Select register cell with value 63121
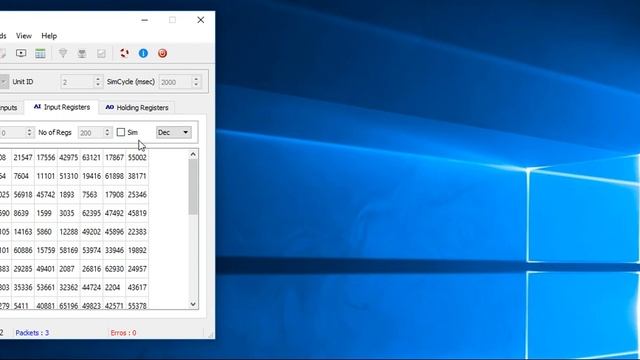640x360 pixels. [91, 158]
